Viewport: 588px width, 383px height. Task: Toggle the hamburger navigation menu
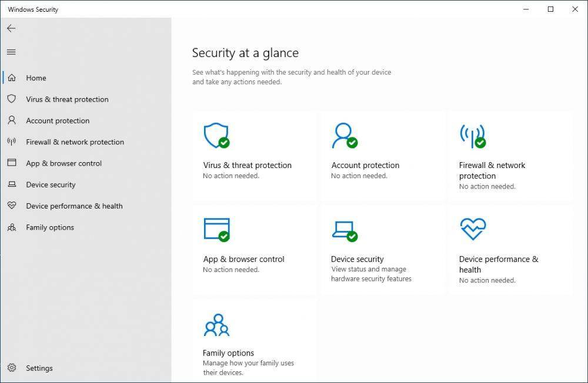coord(11,52)
